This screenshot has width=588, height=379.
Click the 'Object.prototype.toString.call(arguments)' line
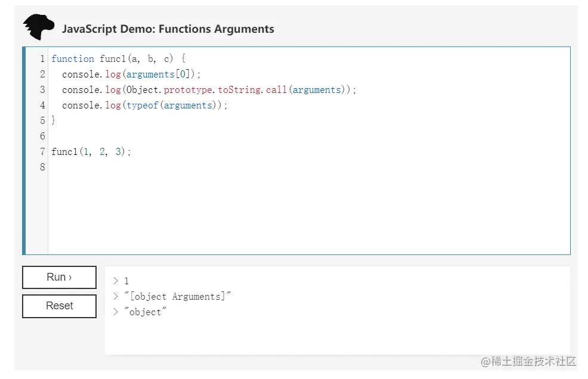[x=209, y=90]
